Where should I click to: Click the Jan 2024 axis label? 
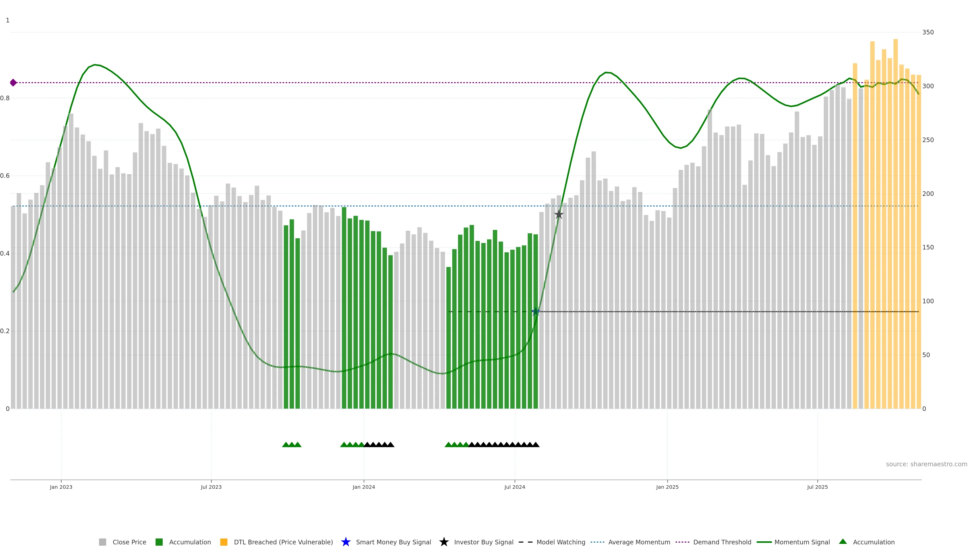(x=363, y=487)
